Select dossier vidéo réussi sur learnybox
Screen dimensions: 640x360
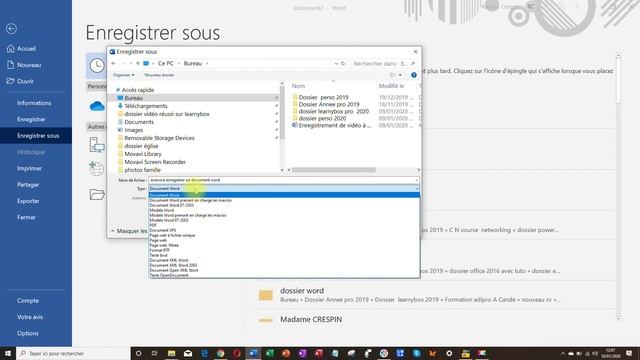click(167, 114)
